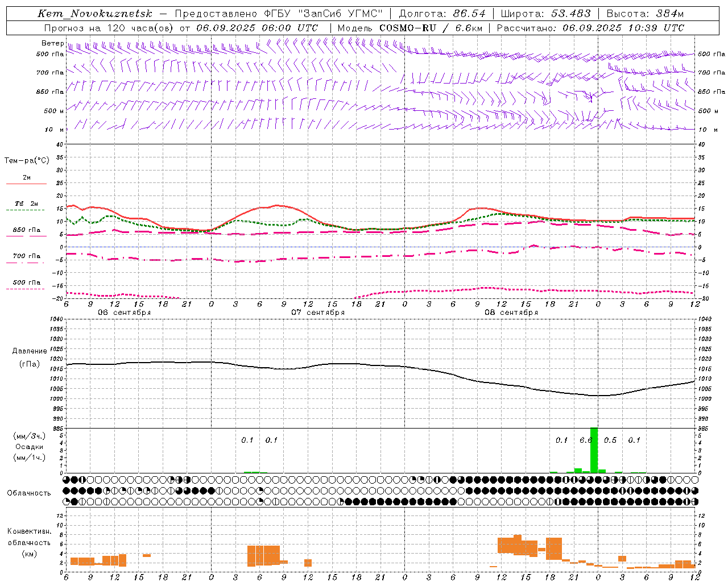The width and height of the screenshot is (728, 582).
Task: Click the 'Td 2м' dew point legend entry
Action: 26,203
